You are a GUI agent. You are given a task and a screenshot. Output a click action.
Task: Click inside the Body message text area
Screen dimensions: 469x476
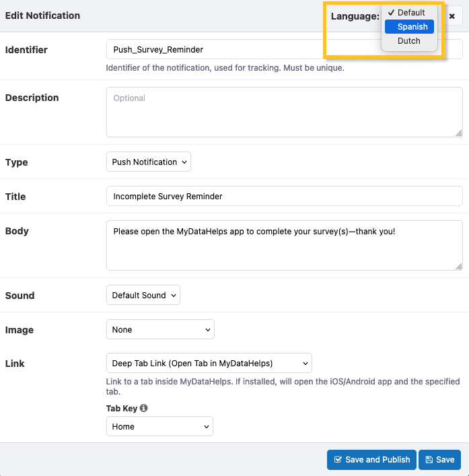pos(284,245)
